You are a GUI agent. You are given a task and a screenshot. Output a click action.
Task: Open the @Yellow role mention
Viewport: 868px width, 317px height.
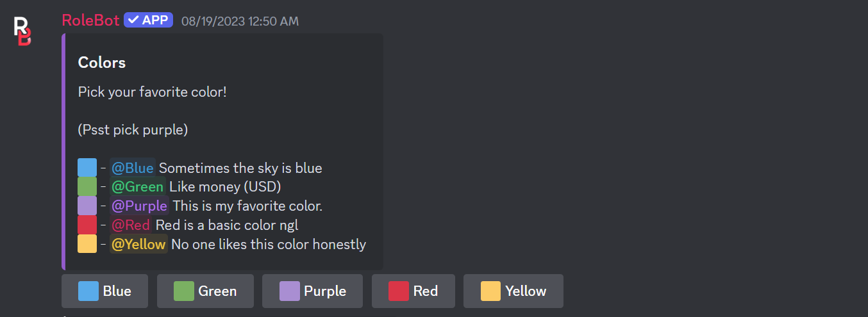138,244
